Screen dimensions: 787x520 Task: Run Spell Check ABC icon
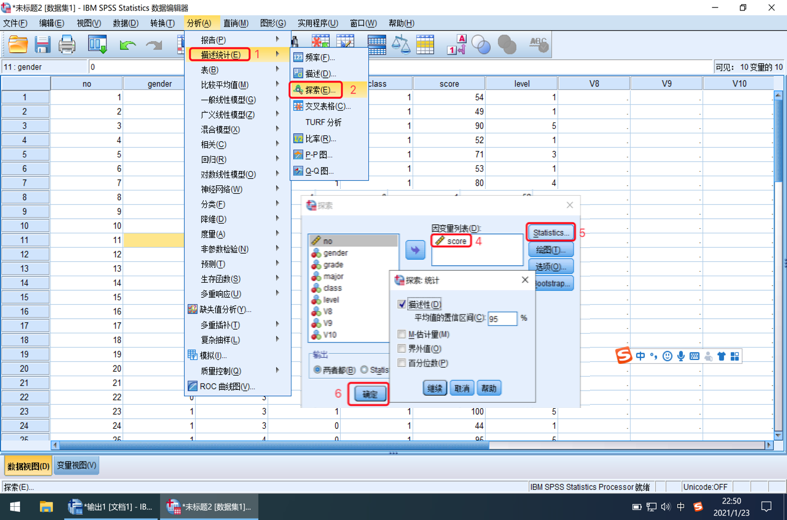point(538,45)
